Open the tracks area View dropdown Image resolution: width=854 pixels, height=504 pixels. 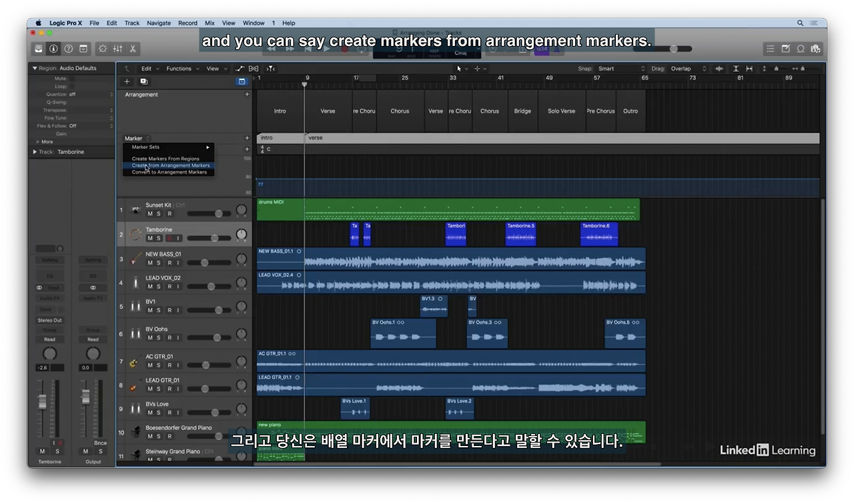pos(216,69)
